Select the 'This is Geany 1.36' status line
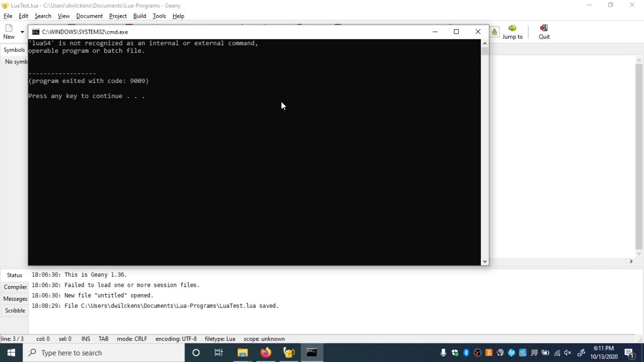The width and height of the screenshot is (644, 362). pyautogui.click(x=79, y=275)
